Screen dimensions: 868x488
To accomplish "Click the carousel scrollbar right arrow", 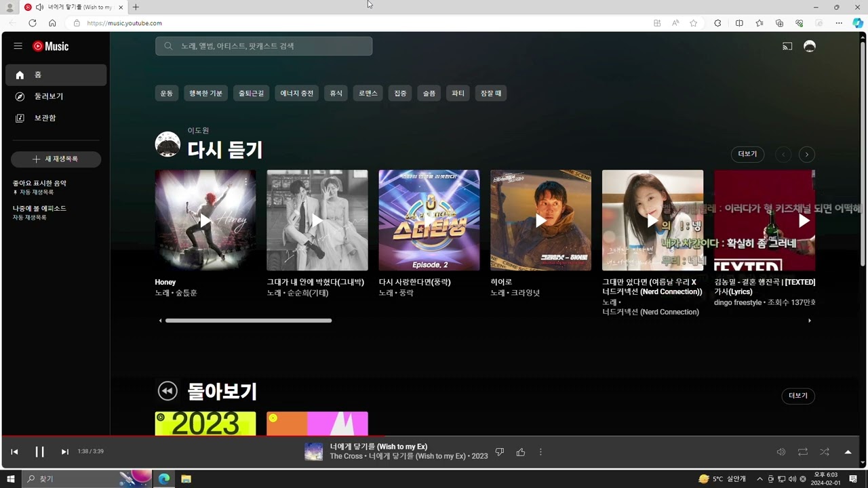I will coord(809,321).
